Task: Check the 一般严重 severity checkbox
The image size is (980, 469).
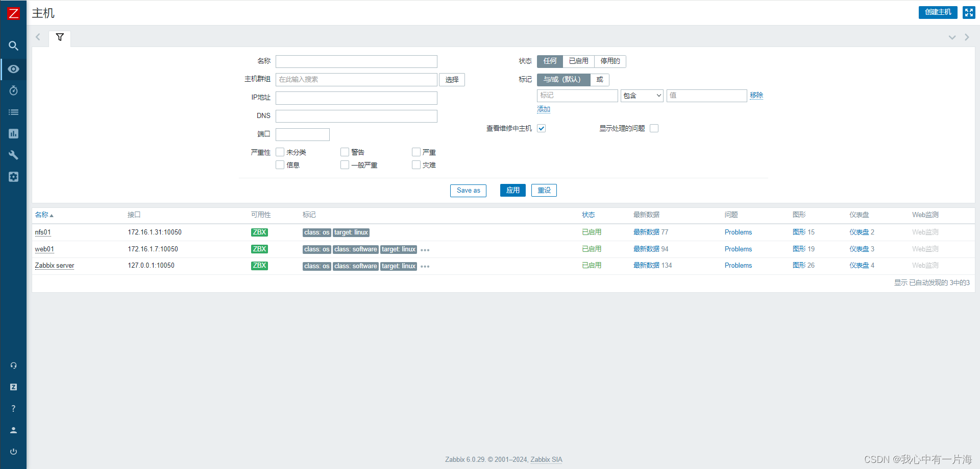Action: click(x=345, y=165)
